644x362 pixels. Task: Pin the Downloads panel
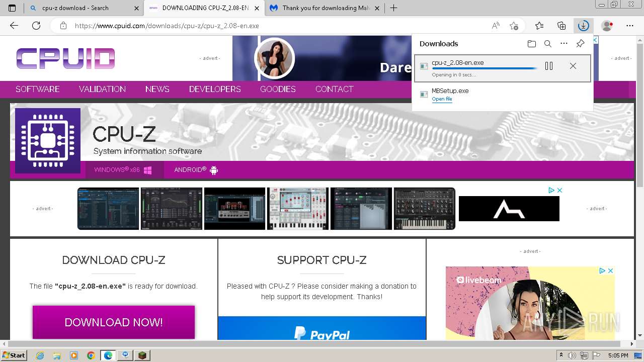pyautogui.click(x=580, y=44)
